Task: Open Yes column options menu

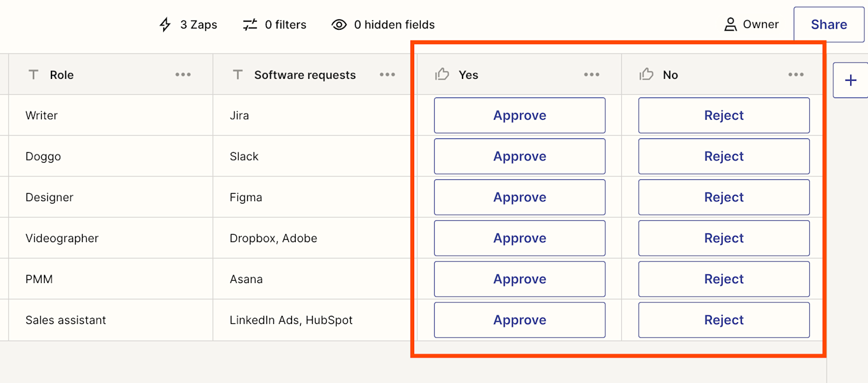Action: (x=591, y=74)
